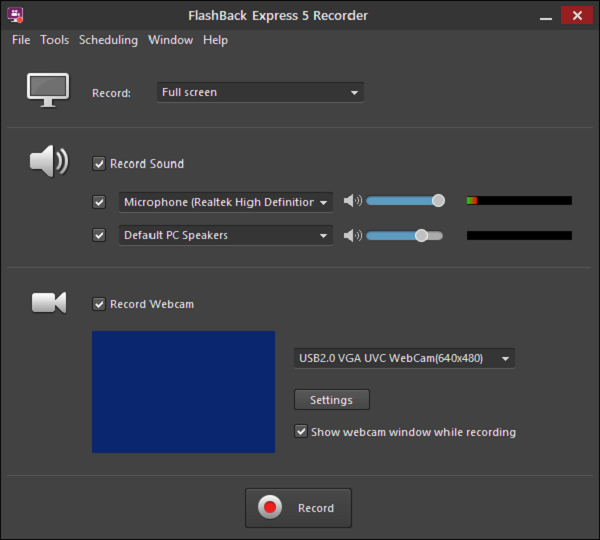The image size is (600, 540).
Task: Expand the Microphone device dropdown
Action: (x=226, y=202)
